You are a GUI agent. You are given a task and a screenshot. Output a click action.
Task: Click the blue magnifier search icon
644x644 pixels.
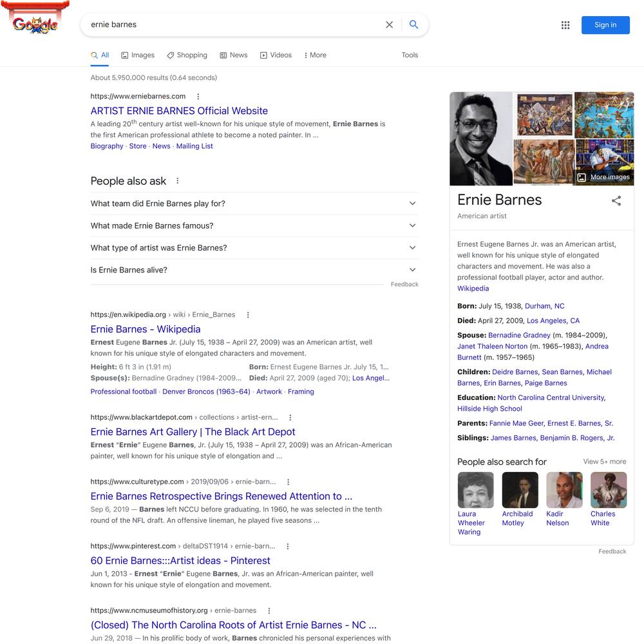pos(413,24)
